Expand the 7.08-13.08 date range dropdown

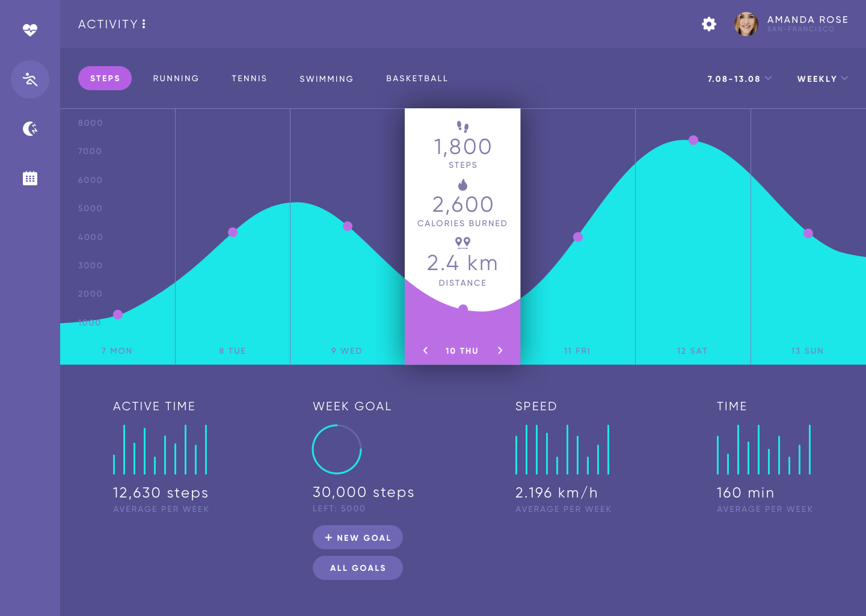click(x=740, y=79)
